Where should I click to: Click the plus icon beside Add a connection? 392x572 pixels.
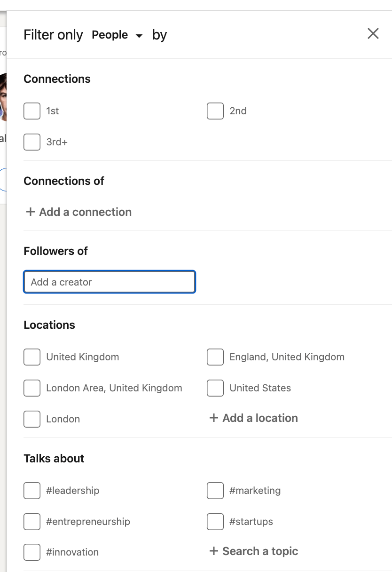31,212
